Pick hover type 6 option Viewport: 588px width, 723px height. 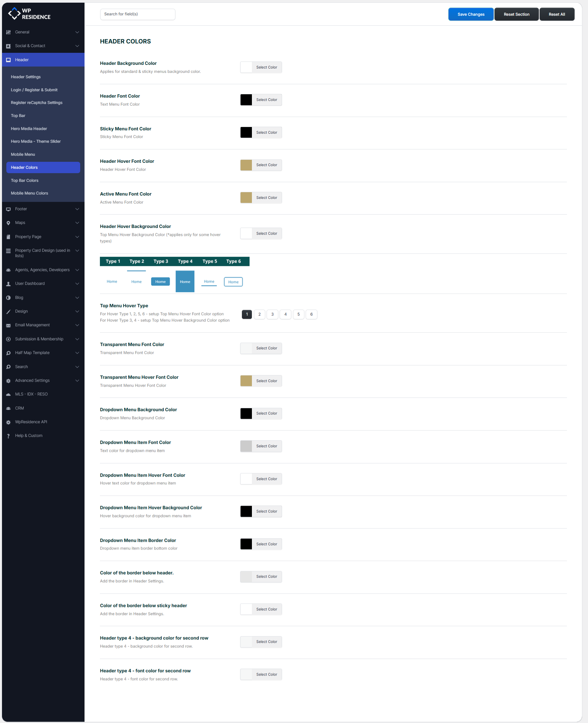pyautogui.click(x=311, y=315)
